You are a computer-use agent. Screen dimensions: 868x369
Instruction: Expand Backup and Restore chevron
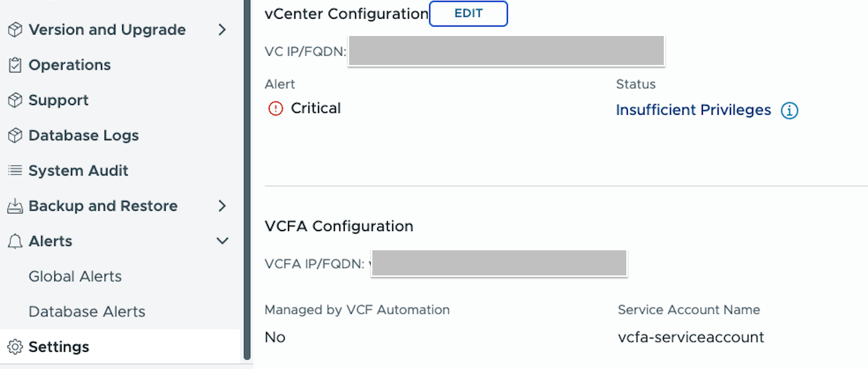(222, 206)
